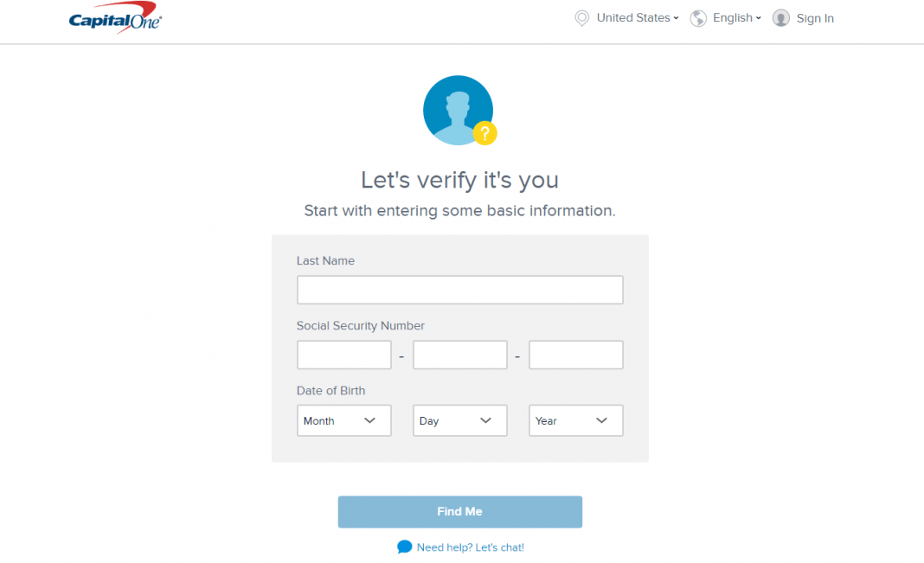
Task: Click the Capital One logo
Action: click(x=115, y=20)
